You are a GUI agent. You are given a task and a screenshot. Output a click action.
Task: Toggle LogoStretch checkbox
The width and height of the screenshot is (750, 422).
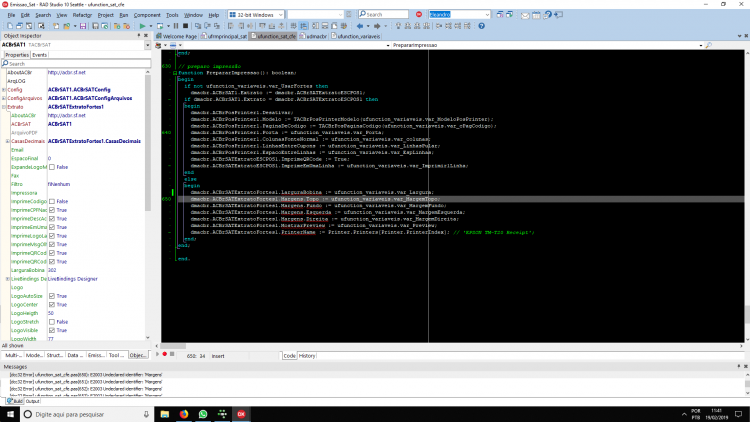coord(52,322)
